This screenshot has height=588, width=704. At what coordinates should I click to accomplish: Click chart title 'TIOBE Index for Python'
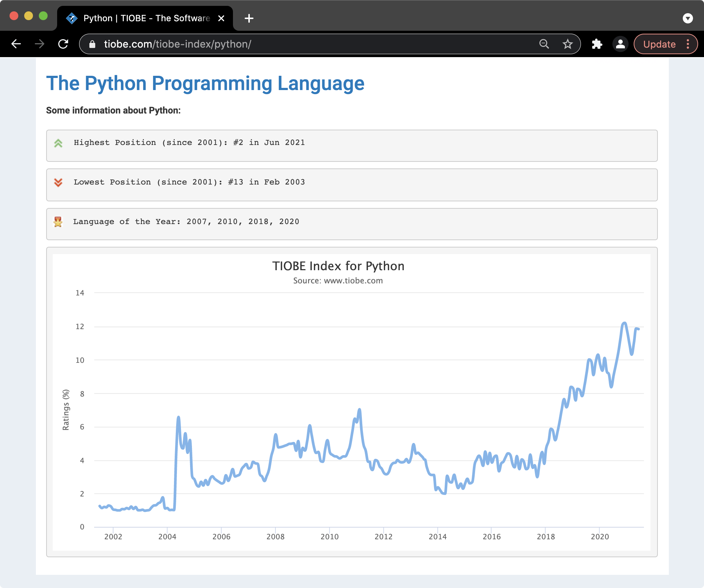pos(338,266)
